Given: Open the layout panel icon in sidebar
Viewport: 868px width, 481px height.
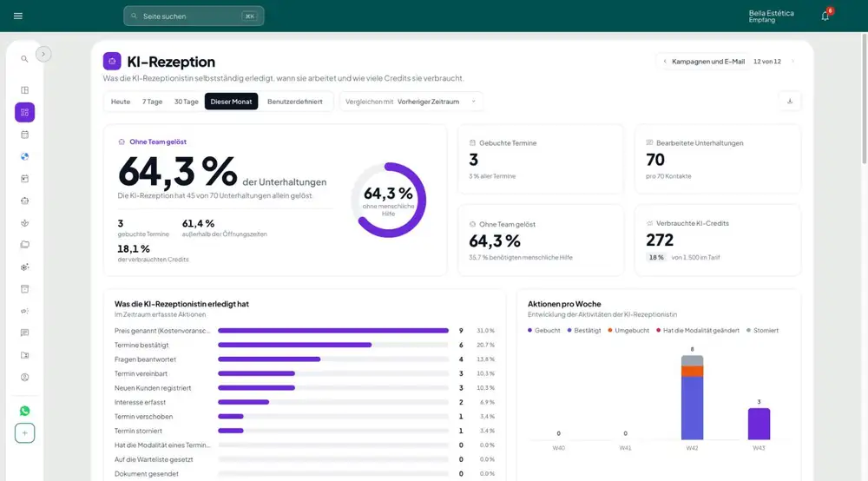Looking at the screenshot, I should coord(25,90).
